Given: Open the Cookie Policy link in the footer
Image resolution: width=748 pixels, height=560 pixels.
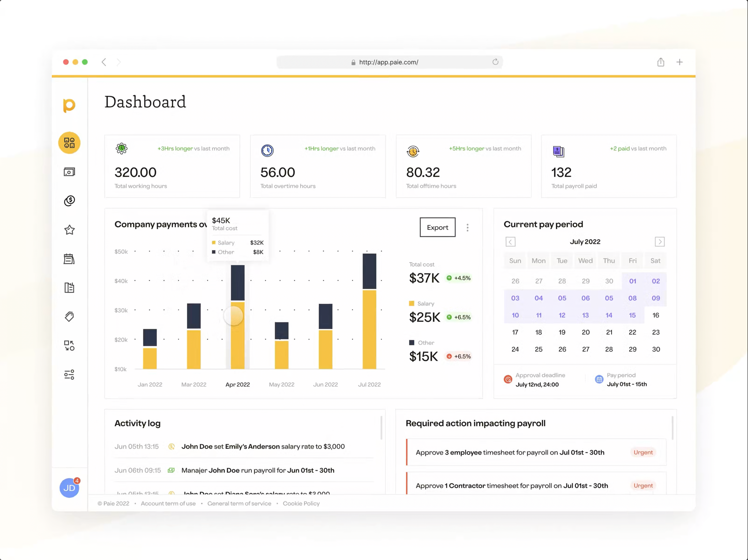Looking at the screenshot, I should [x=301, y=503].
